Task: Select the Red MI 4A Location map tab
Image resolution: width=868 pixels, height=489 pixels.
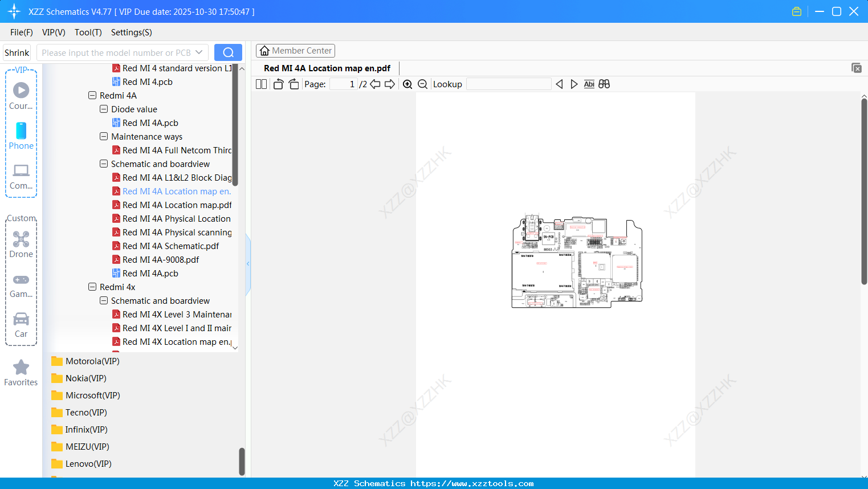Action: pyautogui.click(x=326, y=68)
